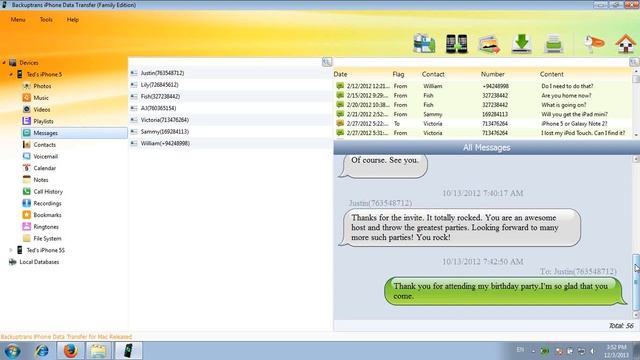640x360 pixels.
Task: Select Victoria(713476264) conversation
Action: 231,120
